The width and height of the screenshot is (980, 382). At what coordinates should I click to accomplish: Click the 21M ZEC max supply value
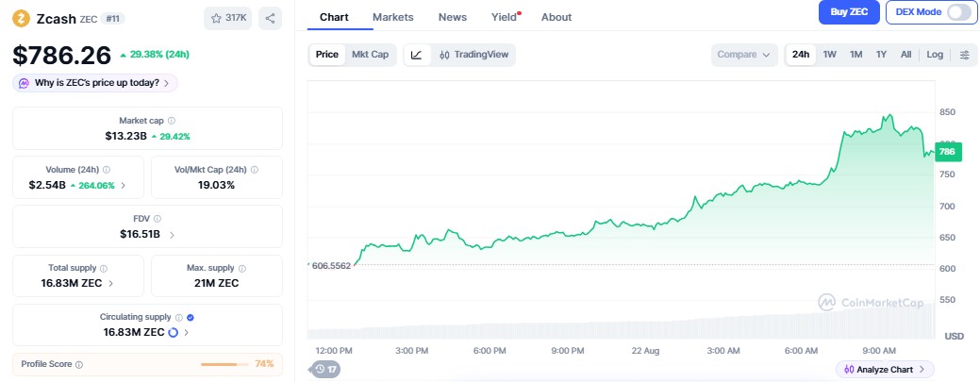217,283
